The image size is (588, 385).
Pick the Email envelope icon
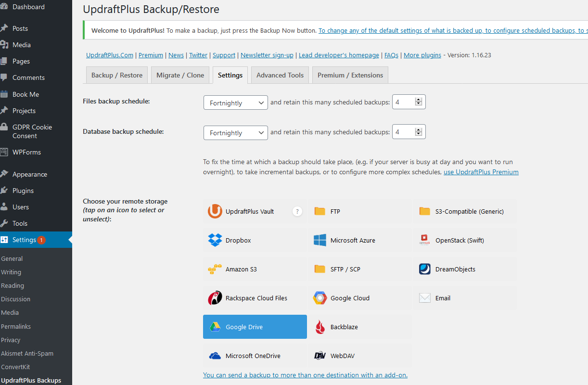coord(424,298)
